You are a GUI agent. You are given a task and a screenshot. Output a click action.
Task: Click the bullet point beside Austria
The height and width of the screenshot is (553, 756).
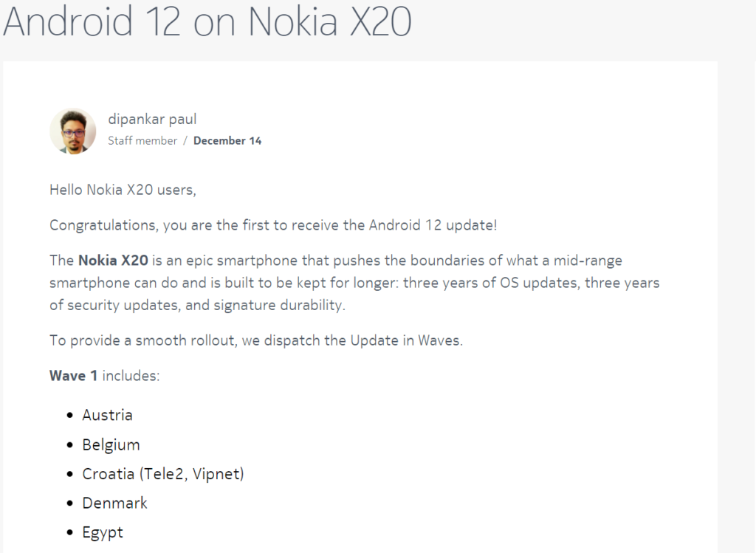70,416
